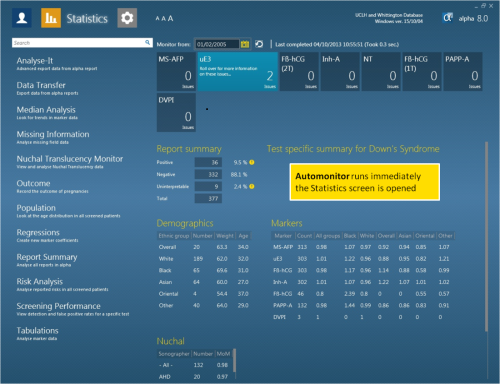Select the AHD row in Nuchal

195,377
